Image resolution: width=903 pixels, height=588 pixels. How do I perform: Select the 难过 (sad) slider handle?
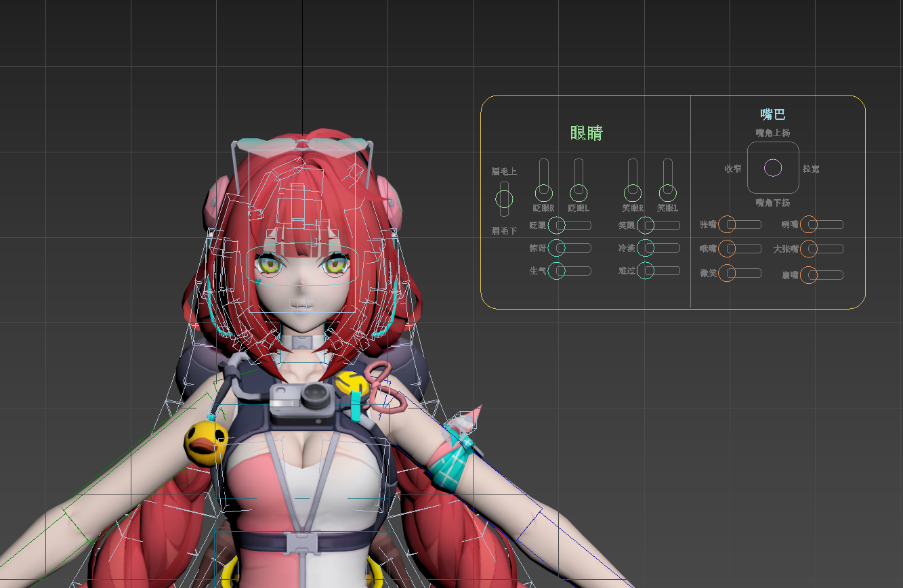(x=646, y=271)
